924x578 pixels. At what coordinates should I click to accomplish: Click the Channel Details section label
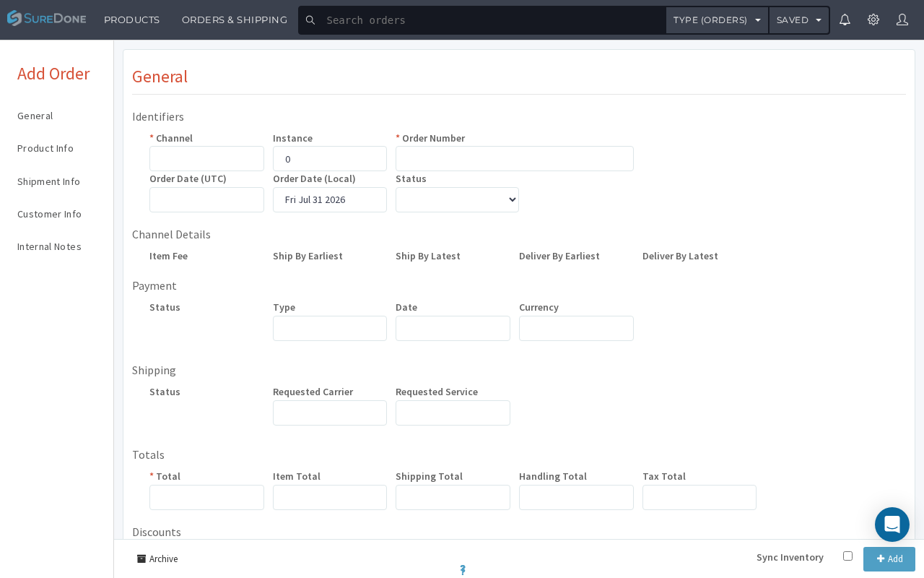tap(171, 234)
